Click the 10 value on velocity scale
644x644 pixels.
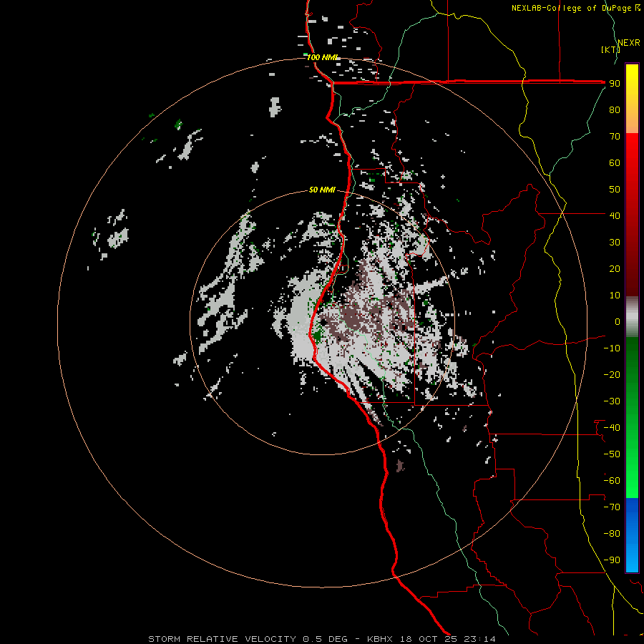[x=615, y=296]
